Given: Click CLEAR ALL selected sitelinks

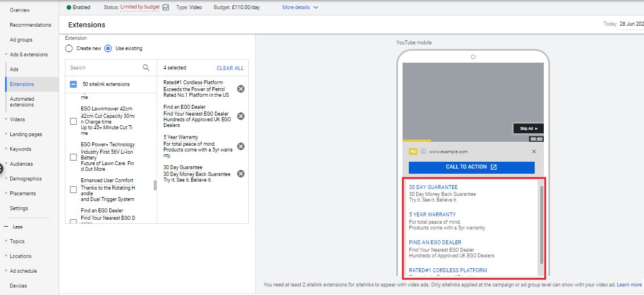Looking at the screenshot, I should click(x=230, y=68).
